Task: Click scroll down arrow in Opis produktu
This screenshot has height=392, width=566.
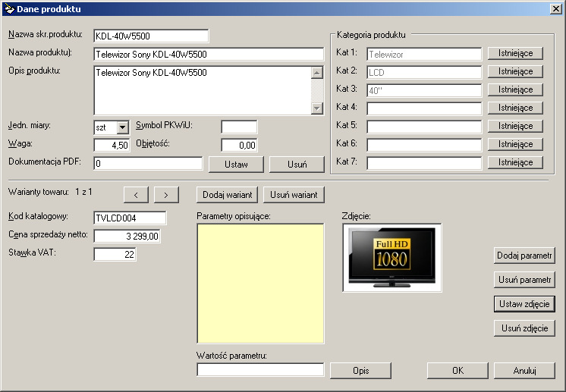Action: click(x=317, y=108)
